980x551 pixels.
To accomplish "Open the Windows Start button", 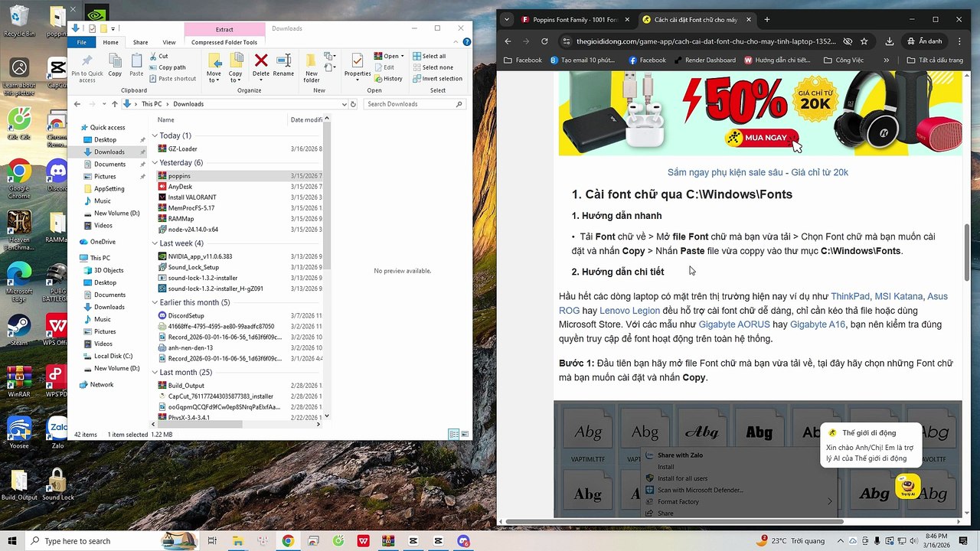I will click(12, 541).
